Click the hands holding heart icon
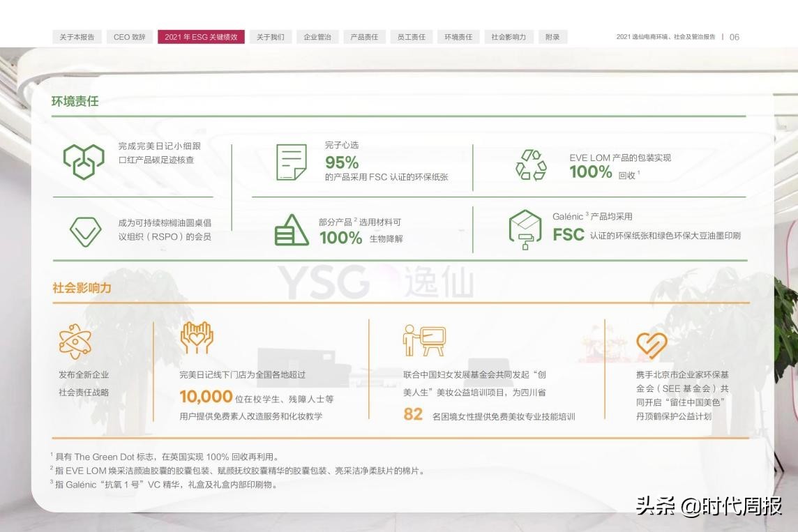This screenshot has height=532, width=798. [197, 337]
